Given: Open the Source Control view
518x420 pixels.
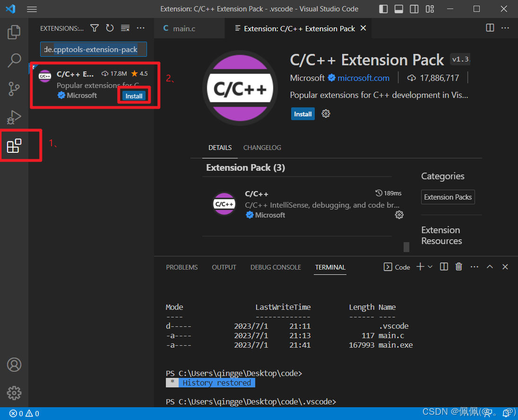Looking at the screenshot, I should (x=14, y=88).
